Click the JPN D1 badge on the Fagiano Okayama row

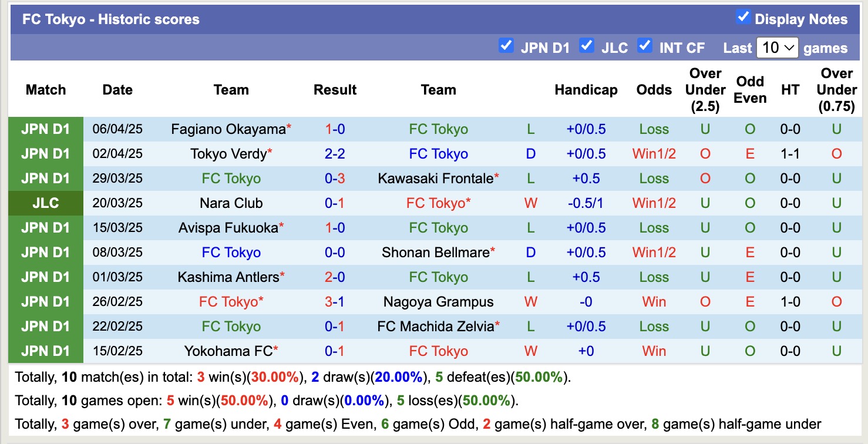point(45,129)
